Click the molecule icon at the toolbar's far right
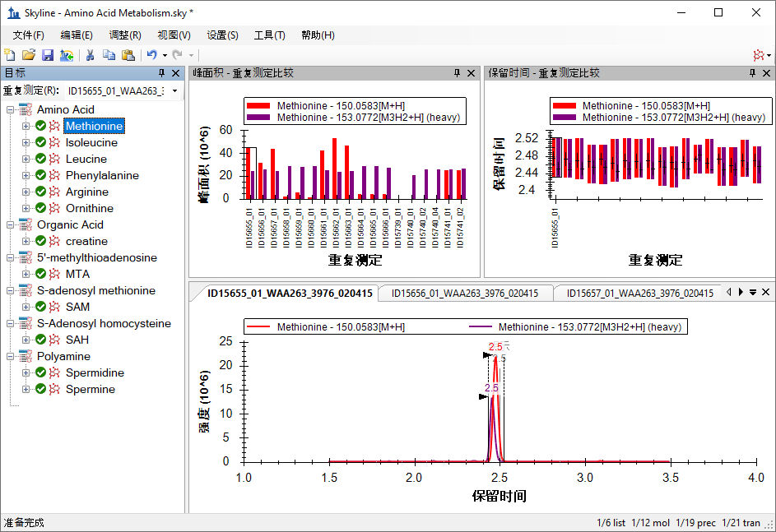The height and width of the screenshot is (532, 776). 757,55
